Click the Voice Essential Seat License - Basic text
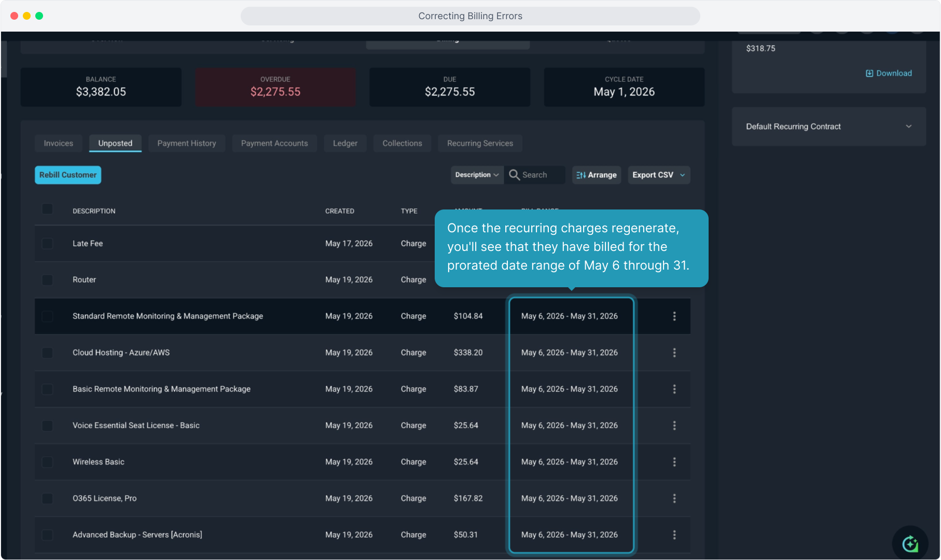This screenshot has height=560, width=941. click(x=136, y=426)
